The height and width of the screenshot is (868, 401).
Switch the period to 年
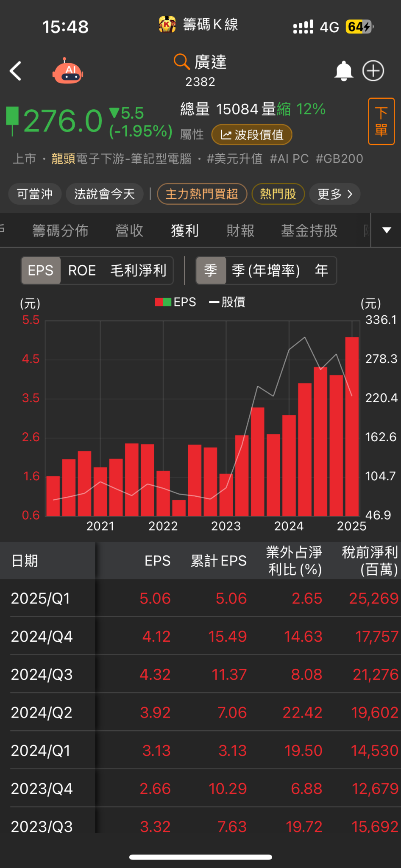point(321,270)
